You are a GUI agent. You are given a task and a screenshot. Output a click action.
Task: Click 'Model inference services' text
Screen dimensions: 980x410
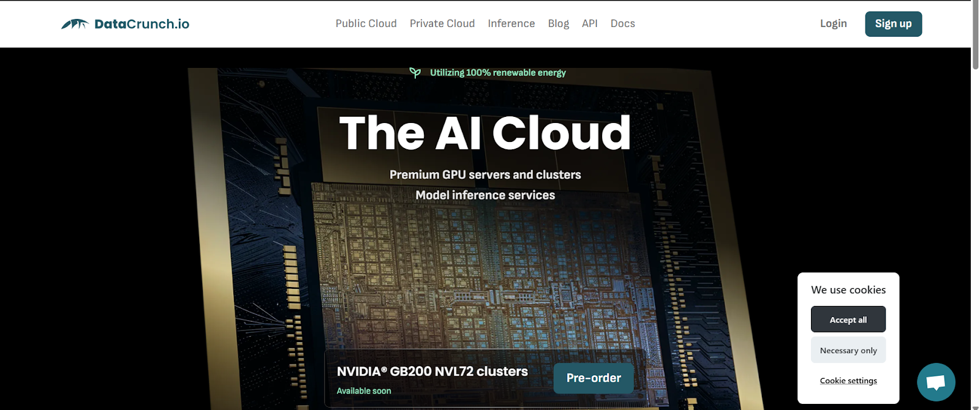pos(485,195)
